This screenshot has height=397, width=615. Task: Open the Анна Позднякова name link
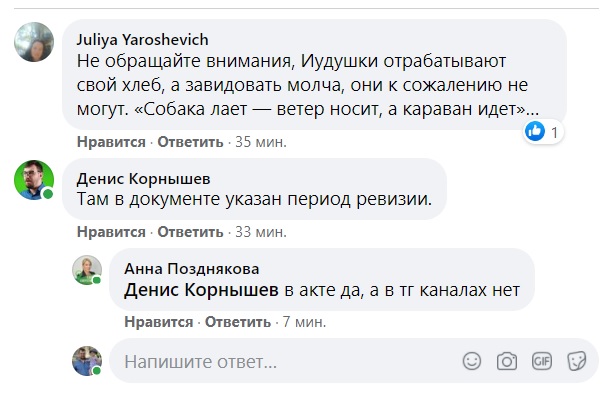click(192, 269)
